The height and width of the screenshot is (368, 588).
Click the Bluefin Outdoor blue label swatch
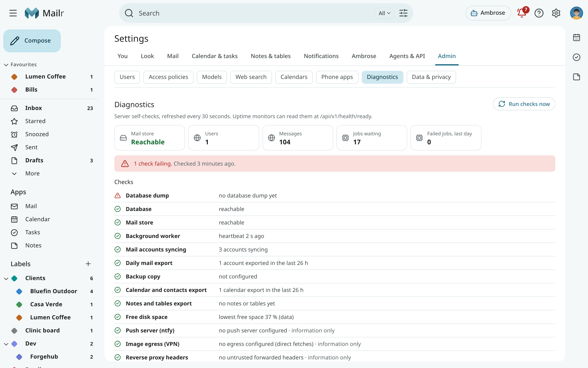(19, 291)
